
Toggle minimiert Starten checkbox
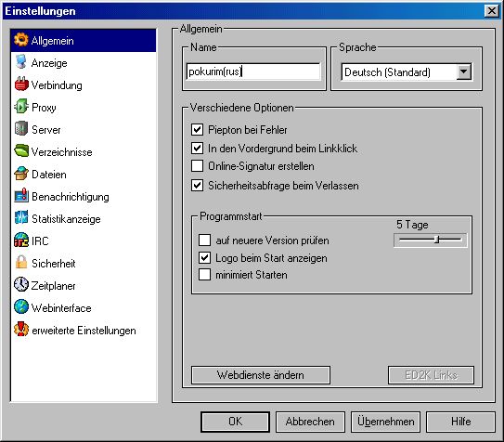204,275
